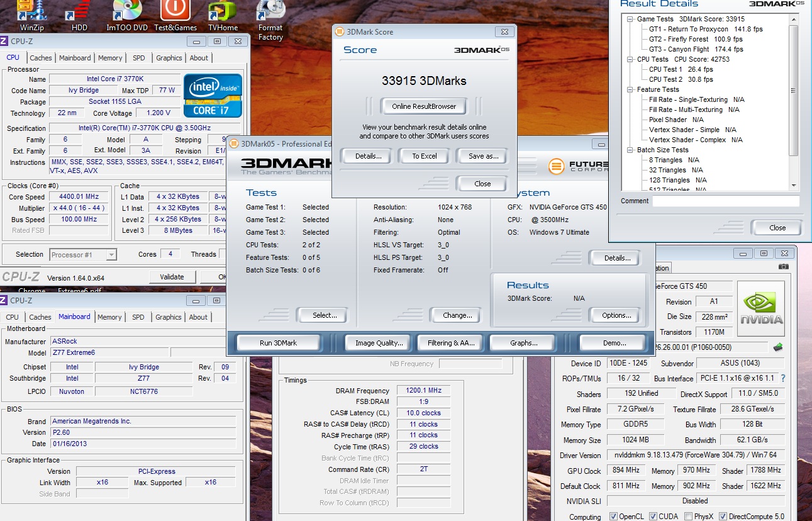This screenshot has height=521, width=812.
Task: Click the GPU-Z screenshot camera icon
Action: 783,267
